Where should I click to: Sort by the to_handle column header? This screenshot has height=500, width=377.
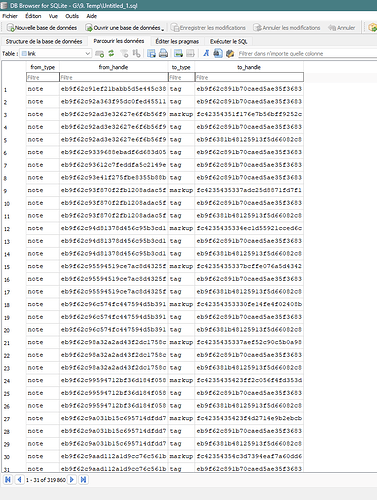(x=249, y=67)
